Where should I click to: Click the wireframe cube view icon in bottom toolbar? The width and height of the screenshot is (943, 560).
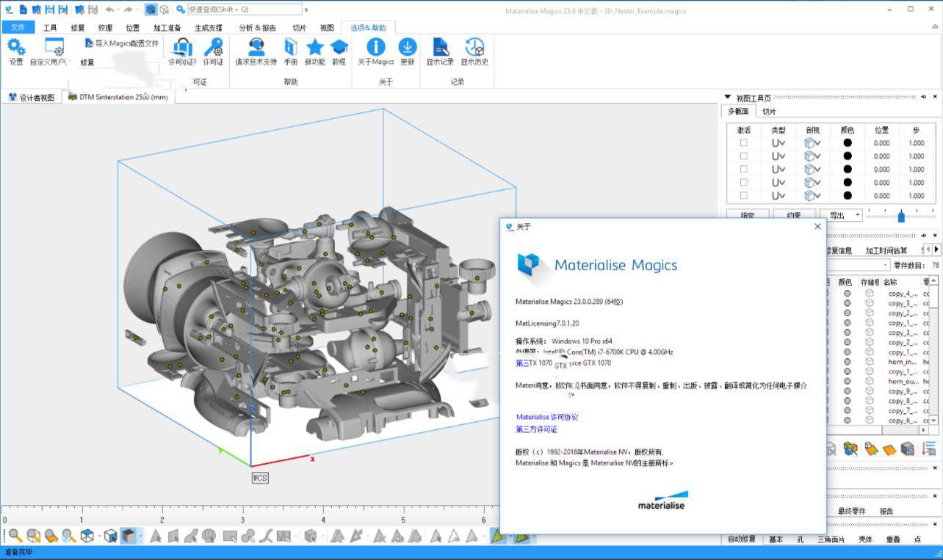point(87,536)
